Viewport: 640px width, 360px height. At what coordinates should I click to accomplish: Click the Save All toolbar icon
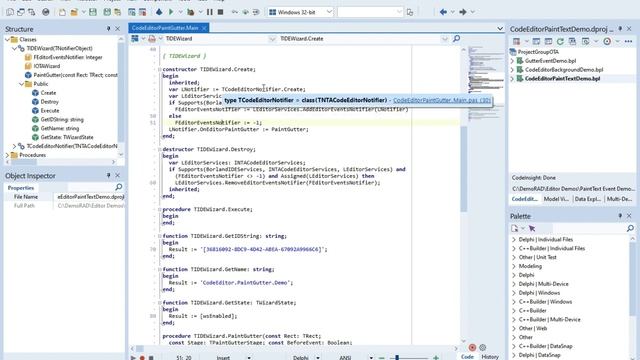[107, 12]
